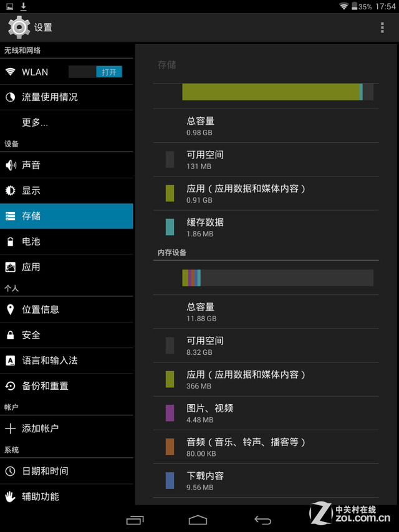Open 缓存数据 cached data entry
The image size is (399, 532).
coord(205,227)
